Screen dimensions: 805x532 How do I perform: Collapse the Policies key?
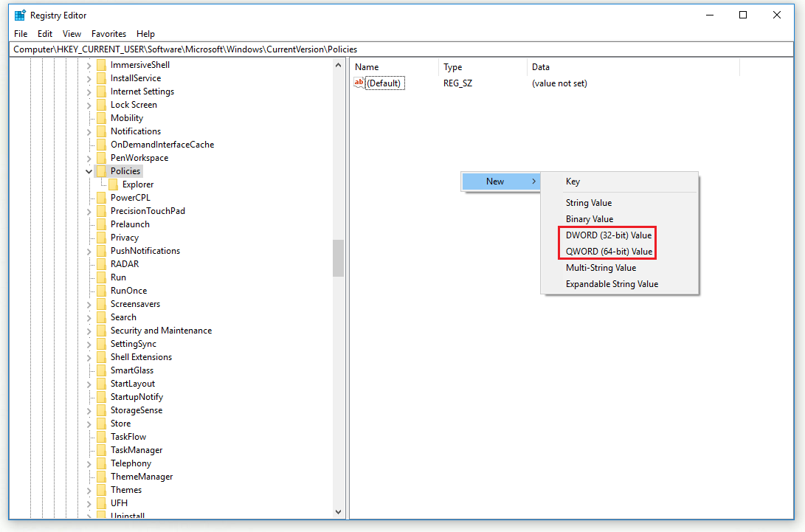89,171
